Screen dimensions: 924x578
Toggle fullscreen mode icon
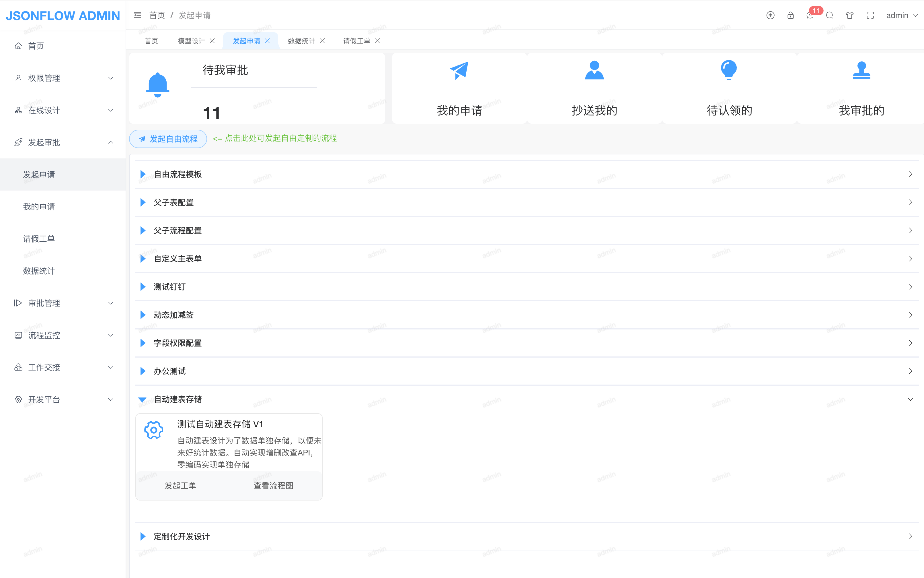pos(870,15)
